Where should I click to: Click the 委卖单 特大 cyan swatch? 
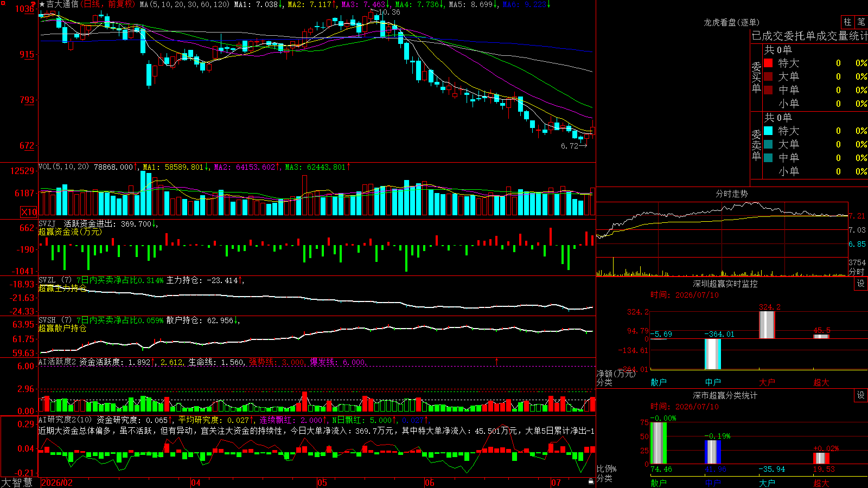tap(768, 131)
